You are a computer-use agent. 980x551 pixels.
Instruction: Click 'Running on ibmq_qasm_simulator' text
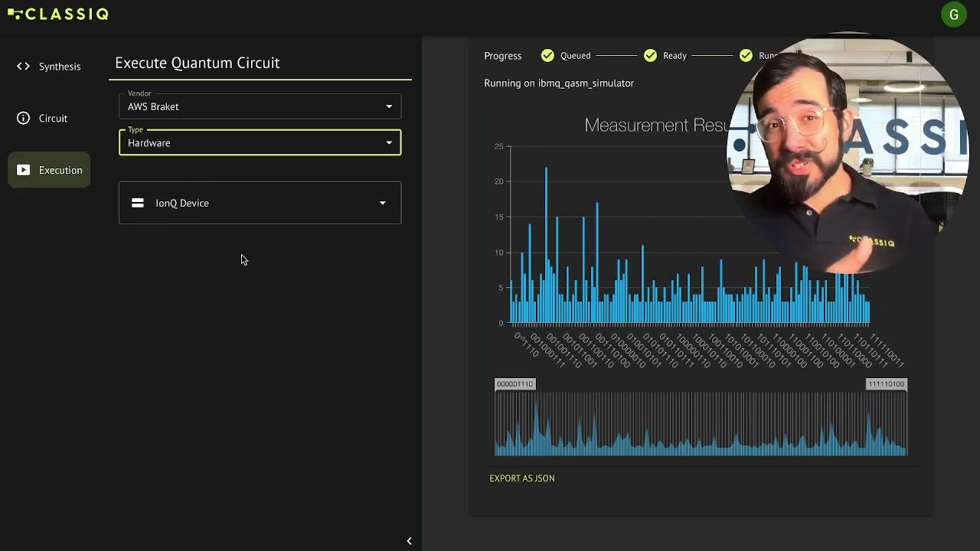[x=559, y=83]
